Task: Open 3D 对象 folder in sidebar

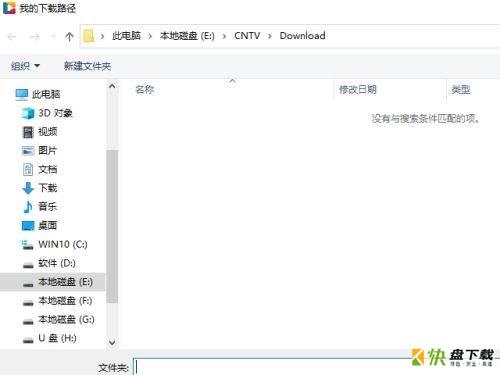Action: (x=47, y=113)
